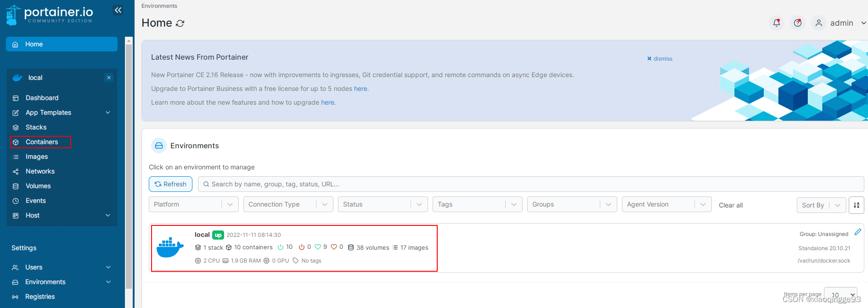Expand the App Templates submenu chevron
The image size is (868, 308).
click(x=108, y=112)
